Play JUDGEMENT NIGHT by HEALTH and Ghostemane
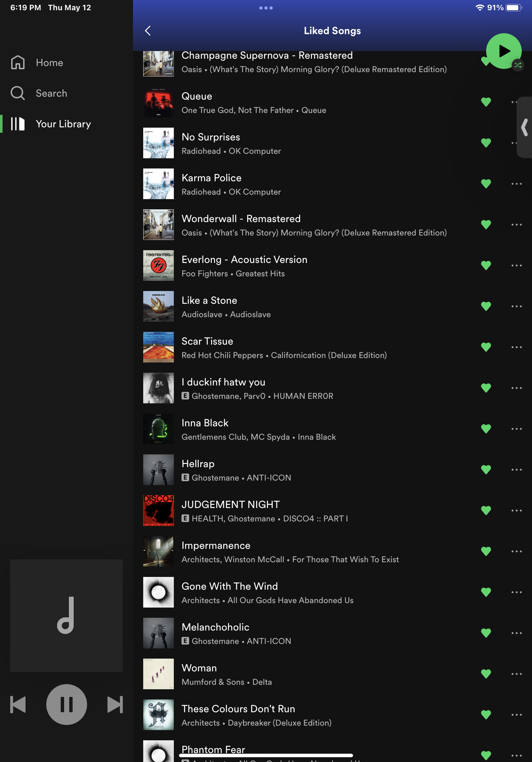The height and width of the screenshot is (762, 532). pos(230,504)
